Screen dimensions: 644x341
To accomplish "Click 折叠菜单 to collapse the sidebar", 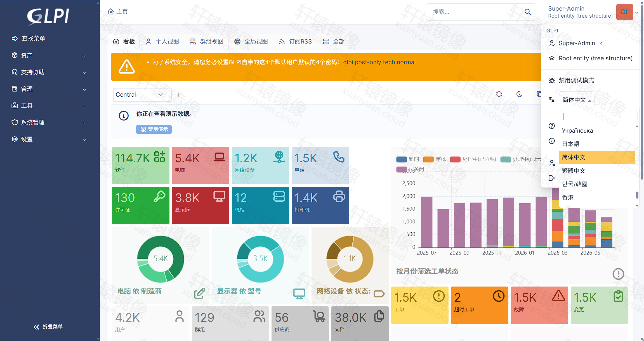I will tap(48, 326).
